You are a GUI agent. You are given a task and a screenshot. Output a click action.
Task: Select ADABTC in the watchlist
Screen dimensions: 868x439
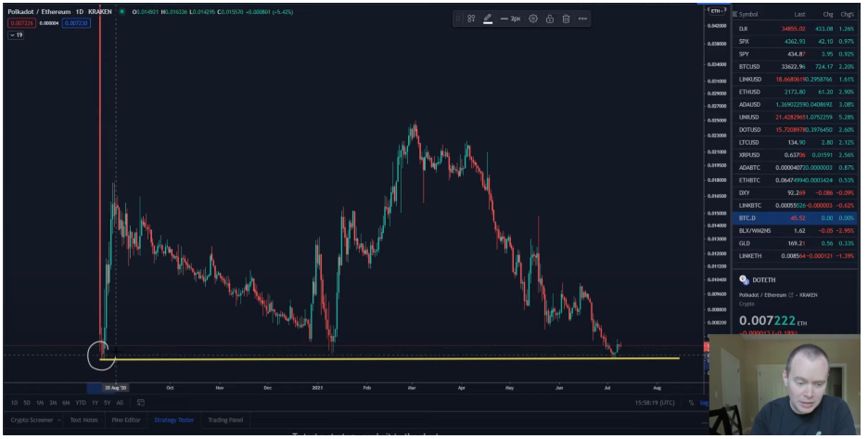tap(795, 167)
